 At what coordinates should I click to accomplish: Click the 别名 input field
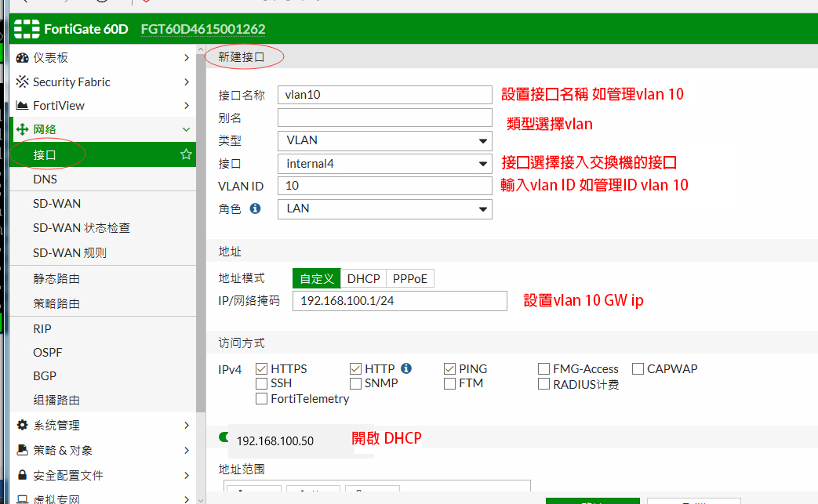pos(385,118)
